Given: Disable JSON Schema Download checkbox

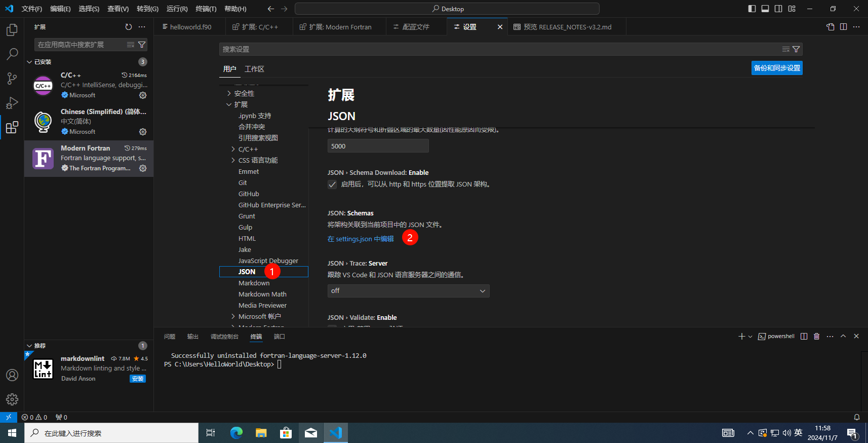Looking at the screenshot, I should (x=332, y=184).
